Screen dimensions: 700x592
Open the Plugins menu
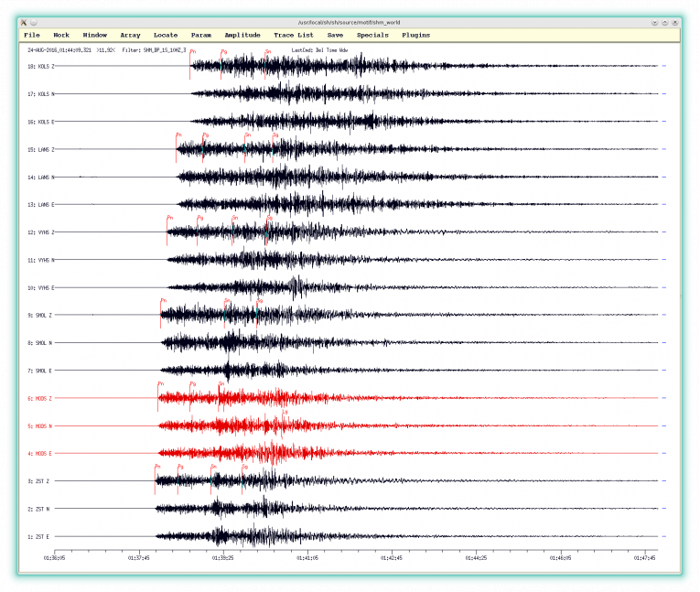[x=415, y=35]
